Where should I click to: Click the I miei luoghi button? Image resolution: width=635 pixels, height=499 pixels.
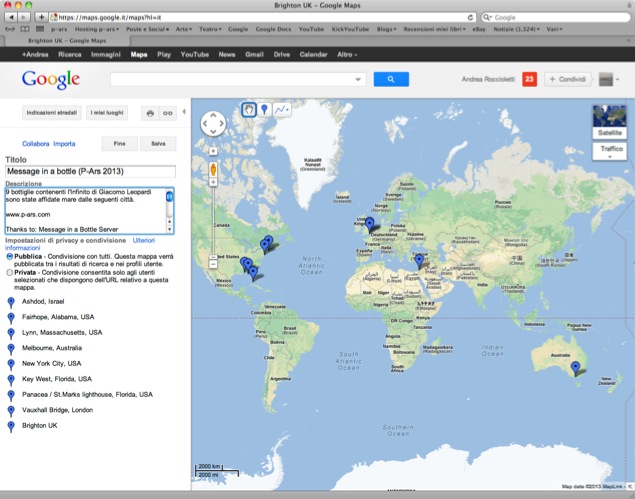(107, 113)
